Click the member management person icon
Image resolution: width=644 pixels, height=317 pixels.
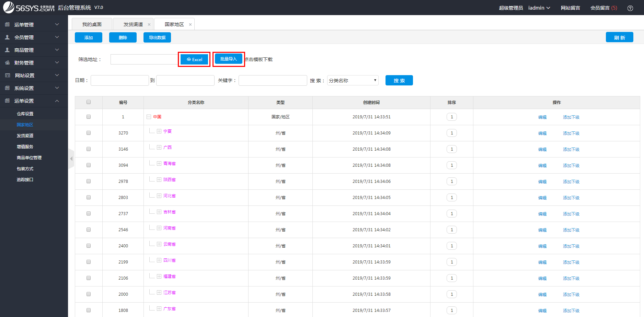tap(7, 37)
